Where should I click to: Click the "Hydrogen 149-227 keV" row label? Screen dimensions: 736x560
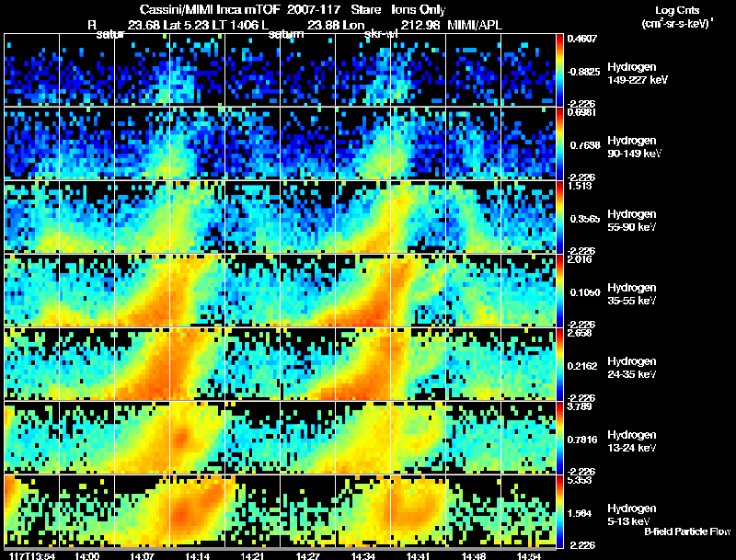637,74
